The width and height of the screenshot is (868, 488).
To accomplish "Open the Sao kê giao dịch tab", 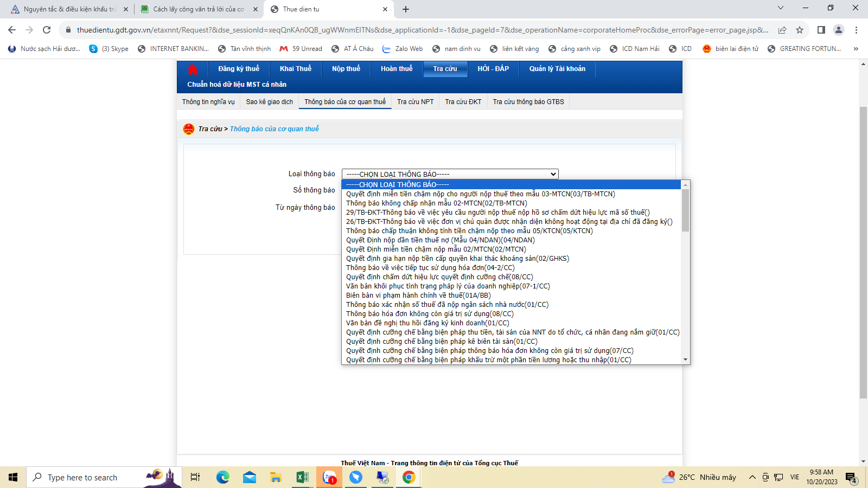I will click(x=269, y=102).
